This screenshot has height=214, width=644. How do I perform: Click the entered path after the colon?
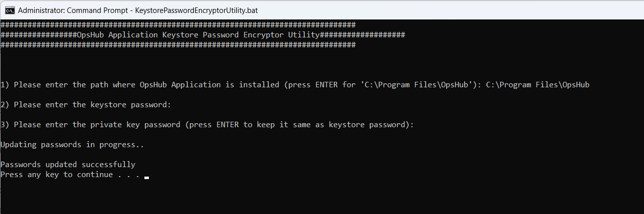(538, 85)
